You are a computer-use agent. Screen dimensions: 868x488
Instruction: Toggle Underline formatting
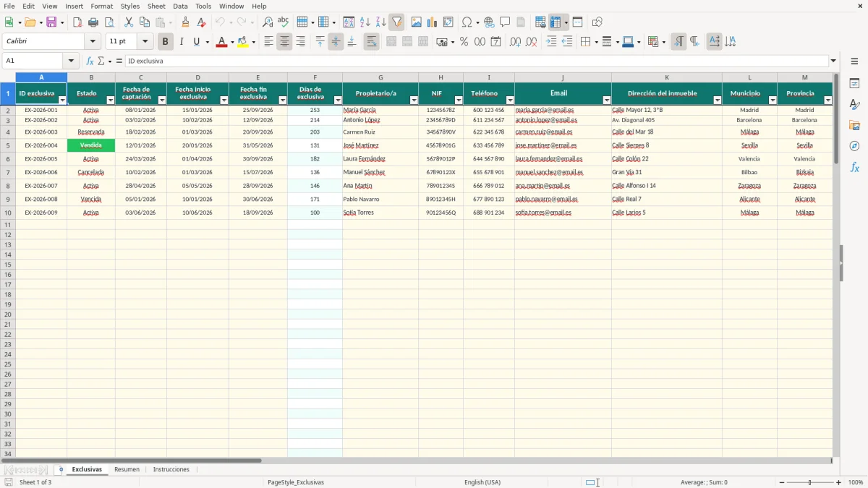tap(196, 42)
